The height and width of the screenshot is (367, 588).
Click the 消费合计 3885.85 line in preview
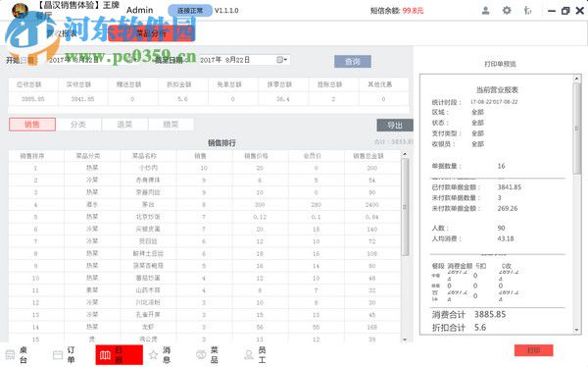pyautogui.click(x=468, y=314)
